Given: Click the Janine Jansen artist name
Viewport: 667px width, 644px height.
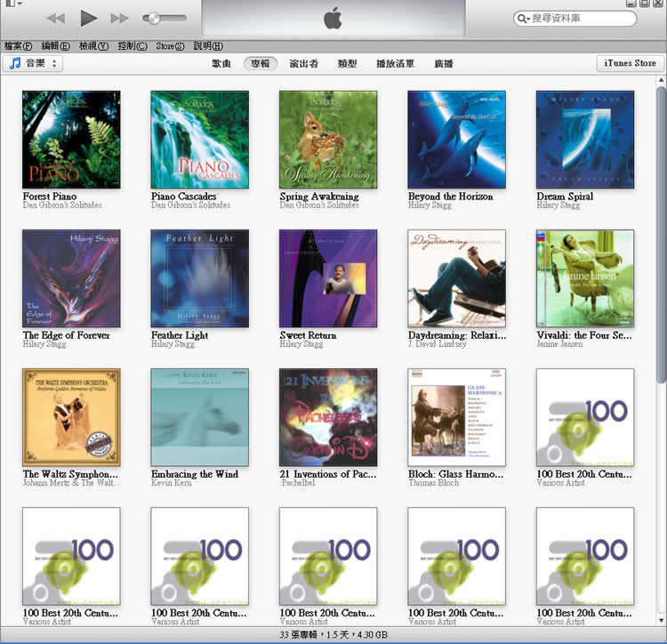Looking at the screenshot, I should coord(559,343).
